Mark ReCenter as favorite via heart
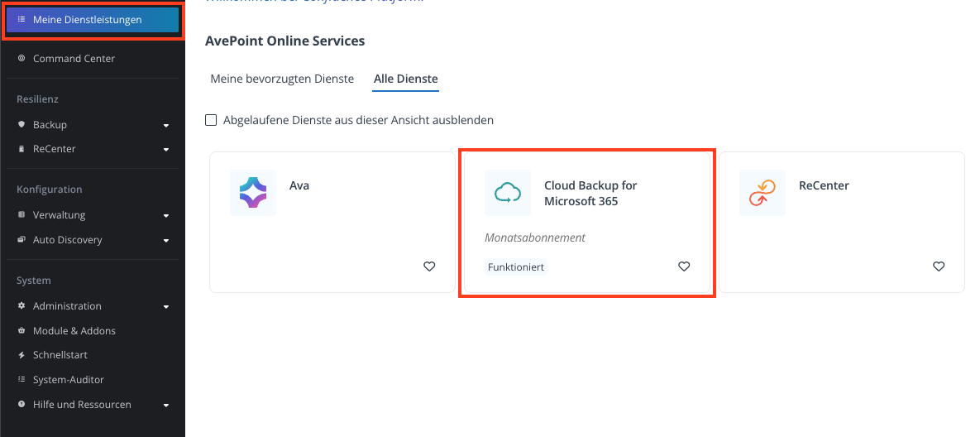980x437 pixels. 939,267
